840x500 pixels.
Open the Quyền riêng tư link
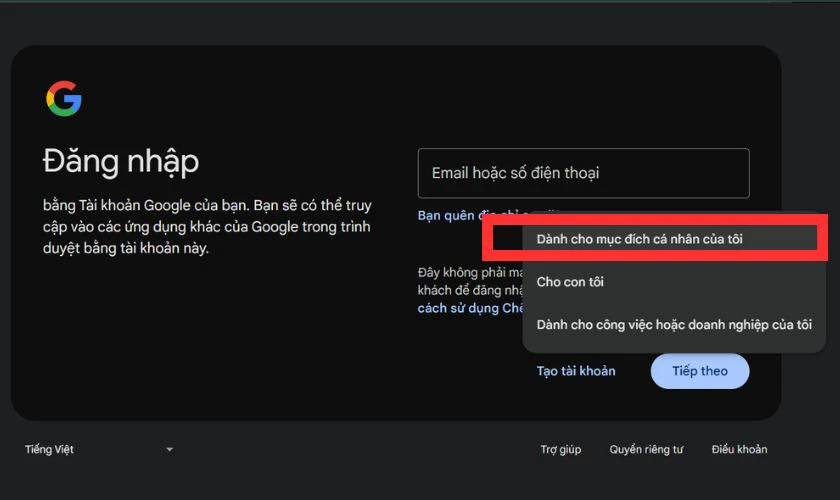click(x=646, y=449)
